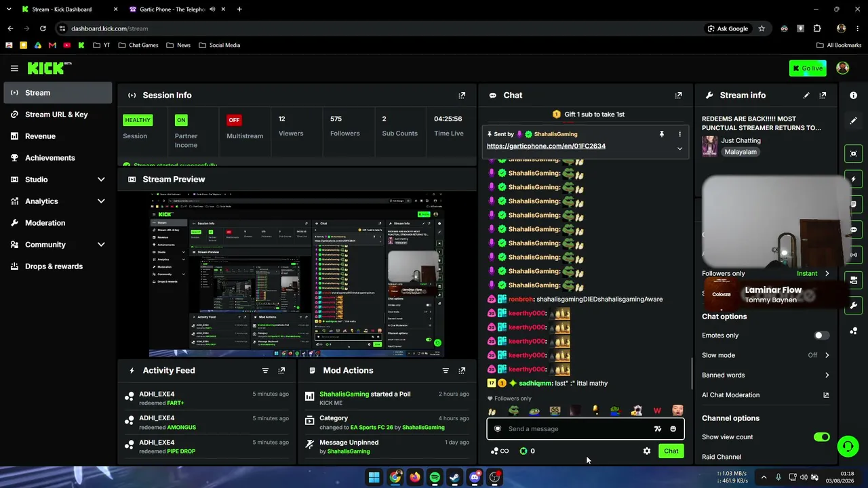Filter the Mod Actions list
This screenshot has height=488, width=868.
point(446,371)
